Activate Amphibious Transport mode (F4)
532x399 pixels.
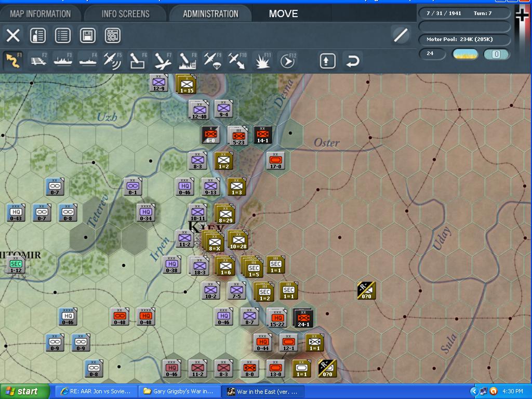click(x=88, y=61)
